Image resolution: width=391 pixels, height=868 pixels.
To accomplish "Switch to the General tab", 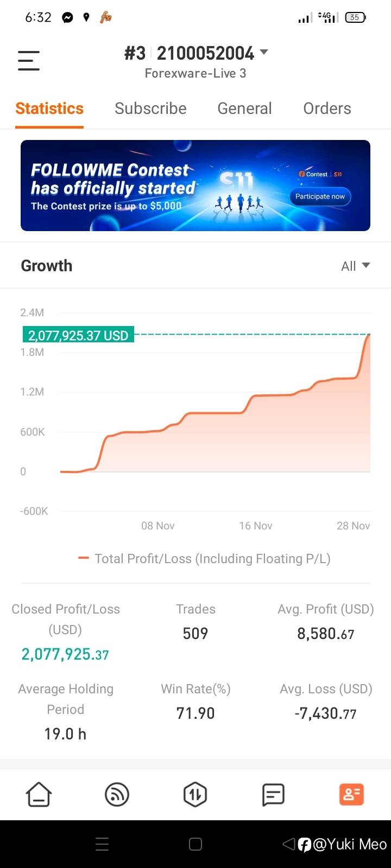I will pos(244,108).
